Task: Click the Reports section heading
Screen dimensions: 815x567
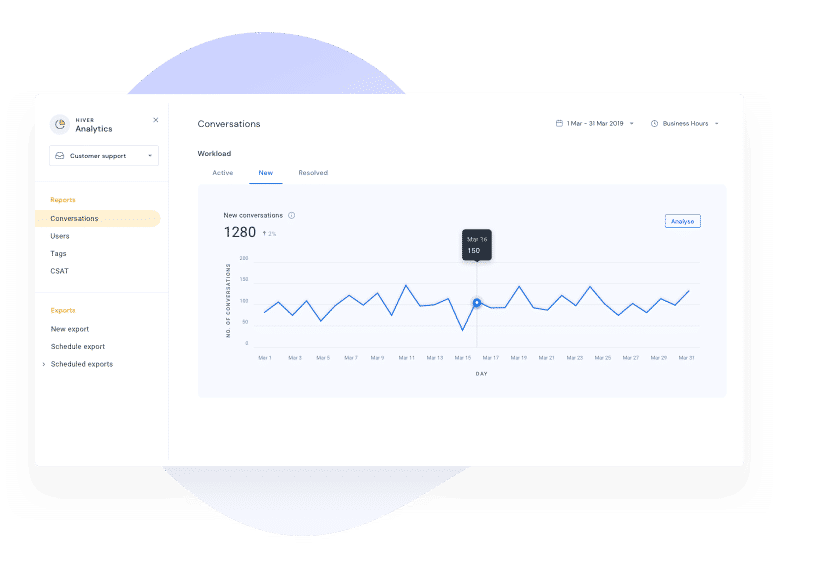Action: (63, 200)
